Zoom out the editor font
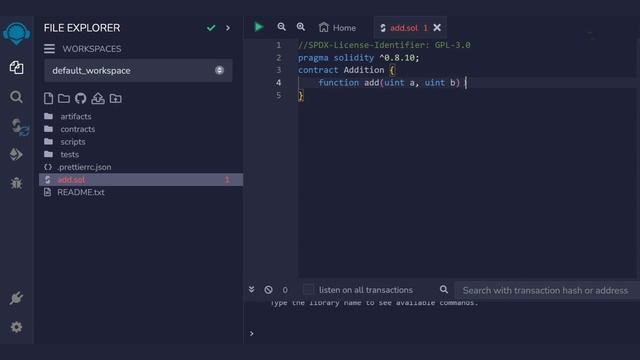The image size is (640, 360). (x=281, y=27)
